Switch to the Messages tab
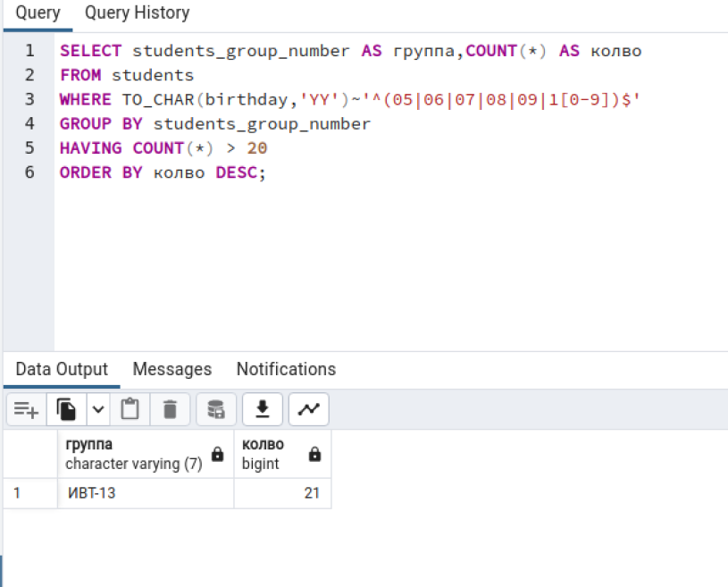This screenshot has height=587, width=728. [172, 369]
